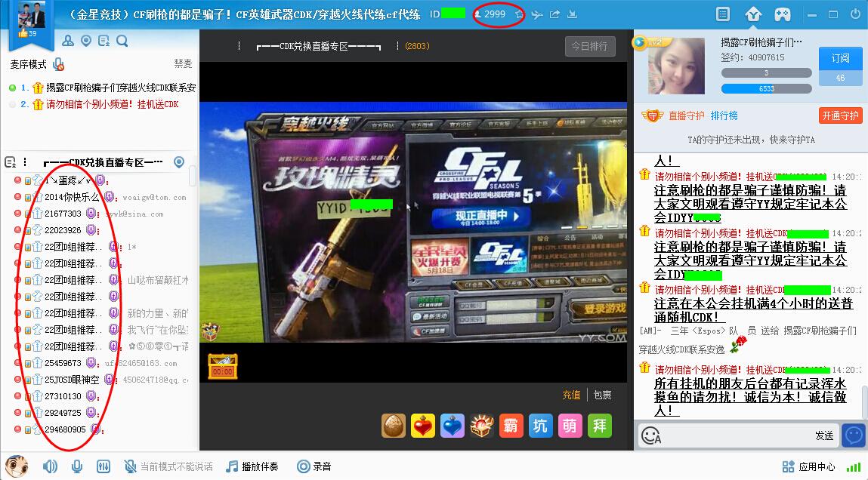The height and width of the screenshot is (480, 868).
Task: Check the green network signal bars
Action: 853,467
